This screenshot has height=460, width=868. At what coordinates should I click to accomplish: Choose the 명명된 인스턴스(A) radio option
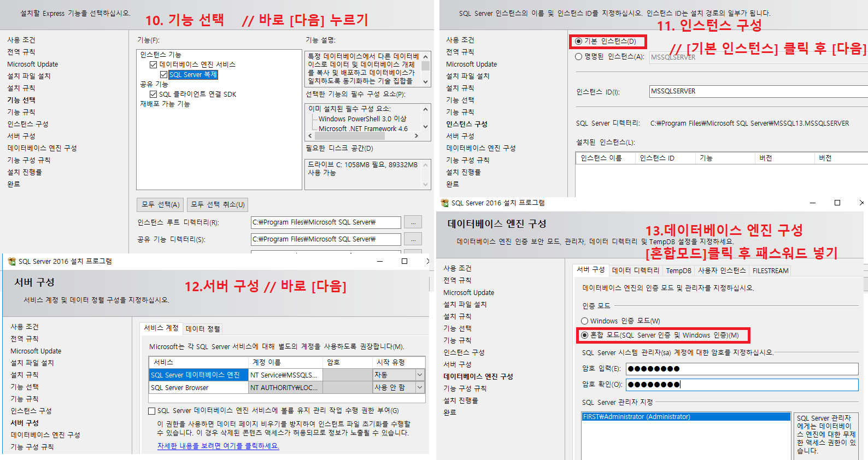578,56
